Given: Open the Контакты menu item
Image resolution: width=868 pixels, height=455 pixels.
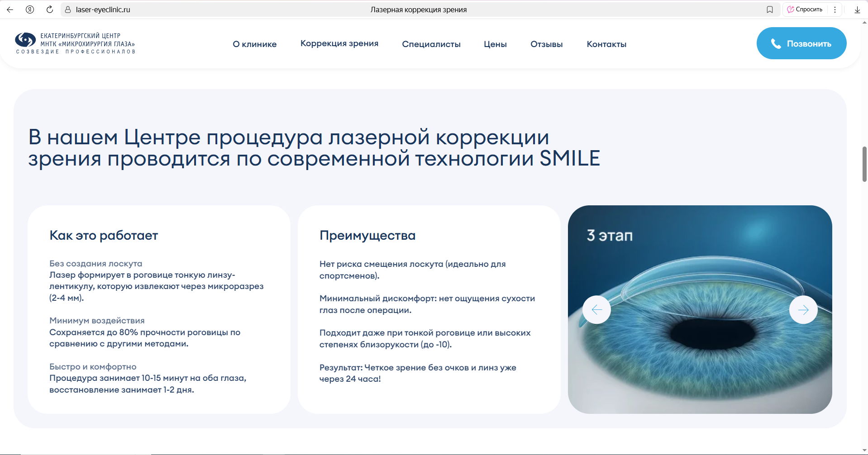Looking at the screenshot, I should click(606, 44).
